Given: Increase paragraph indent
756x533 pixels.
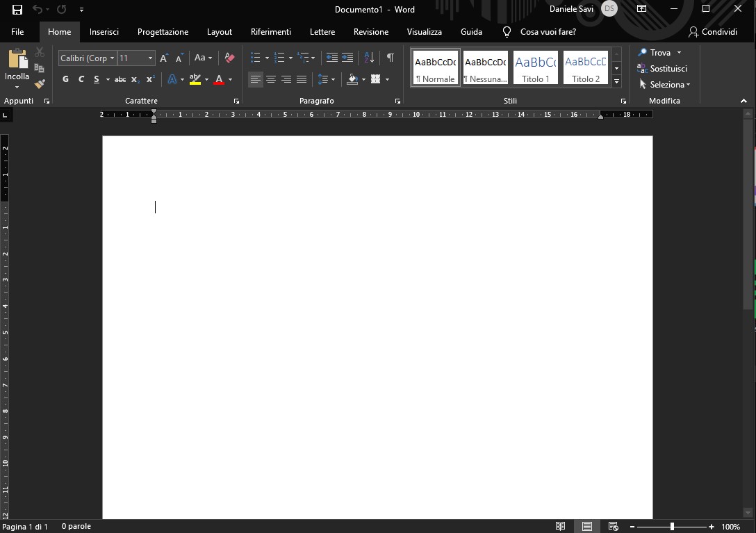Looking at the screenshot, I should 347,58.
